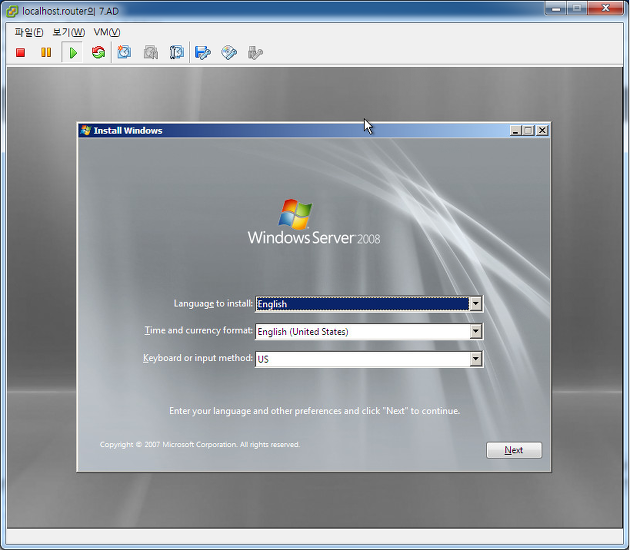The image size is (630, 550).
Task: Expand the Keyboard or input method dropdown arrow
Action: click(x=476, y=359)
